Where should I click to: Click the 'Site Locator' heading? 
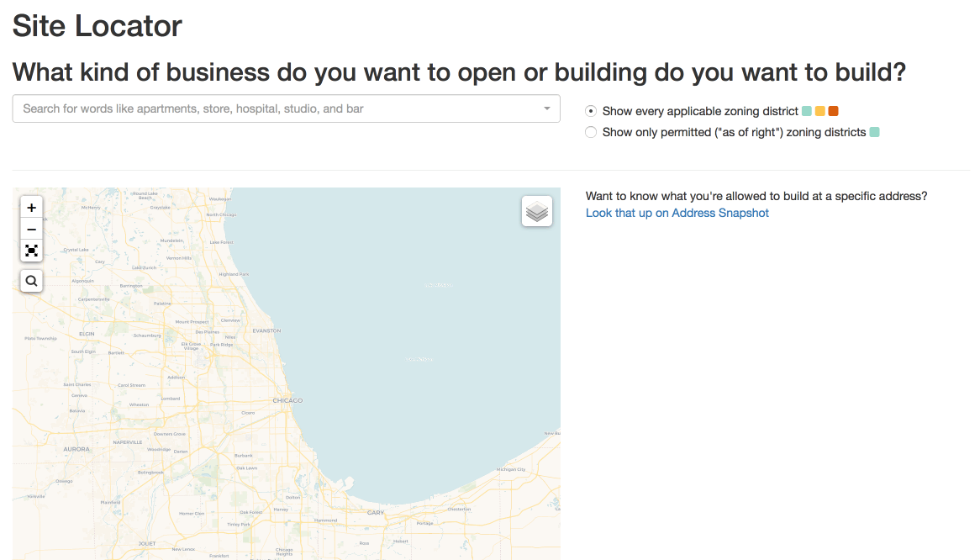coord(97,26)
